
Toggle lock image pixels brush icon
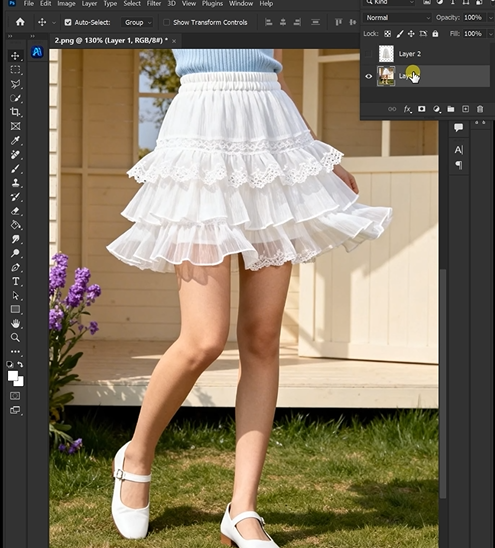point(400,34)
